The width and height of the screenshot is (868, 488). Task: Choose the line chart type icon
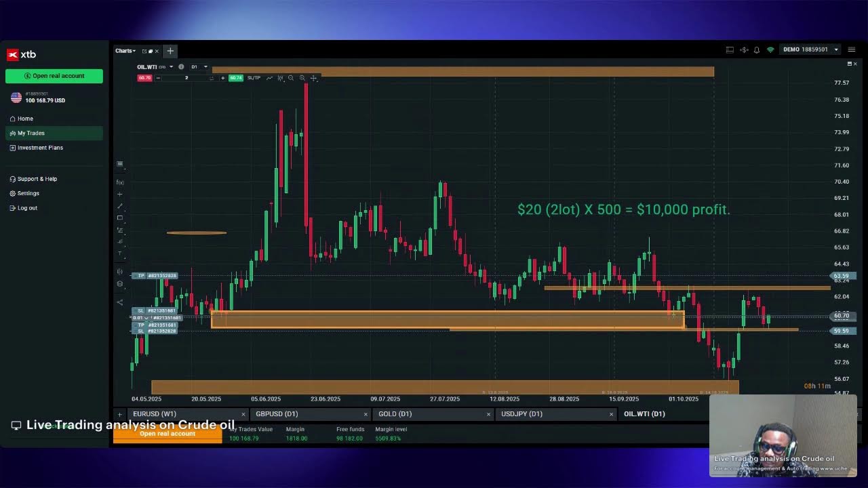point(269,78)
